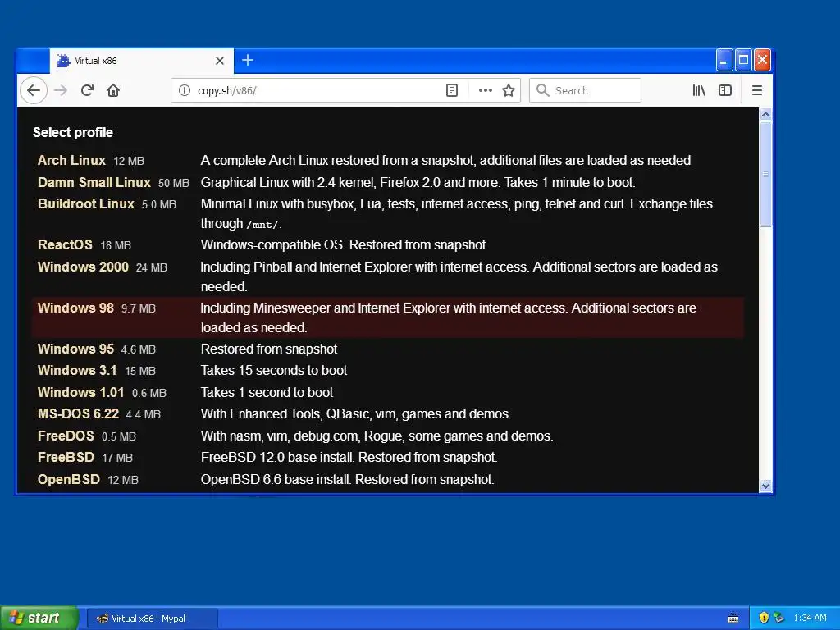840x630 pixels.
Task: Launch the MS-DOS 6.22 profile
Action: [x=78, y=413]
